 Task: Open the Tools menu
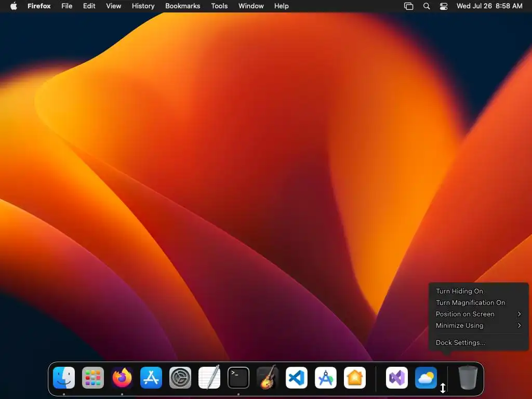(219, 6)
